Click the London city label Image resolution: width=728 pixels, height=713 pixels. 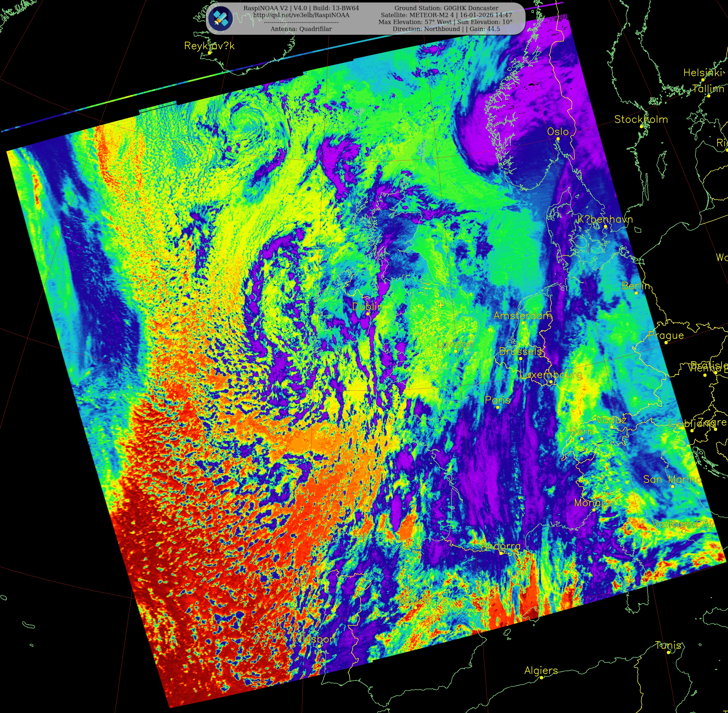pyautogui.click(x=455, y=344)
